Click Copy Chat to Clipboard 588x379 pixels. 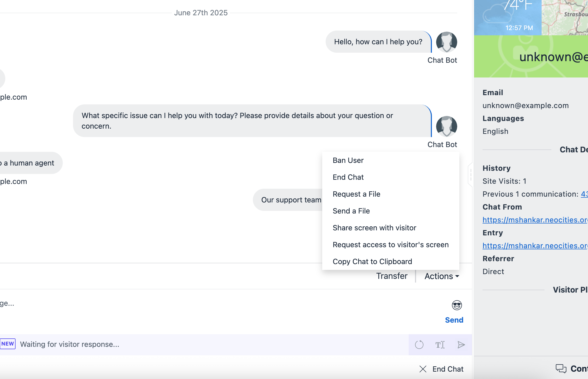[372, 261]
